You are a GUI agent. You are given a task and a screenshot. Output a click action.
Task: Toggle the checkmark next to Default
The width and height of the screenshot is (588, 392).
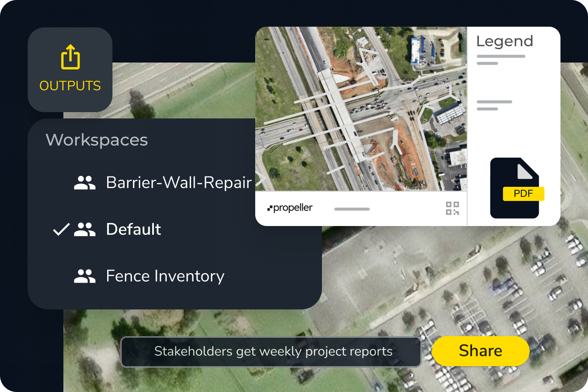61,229
